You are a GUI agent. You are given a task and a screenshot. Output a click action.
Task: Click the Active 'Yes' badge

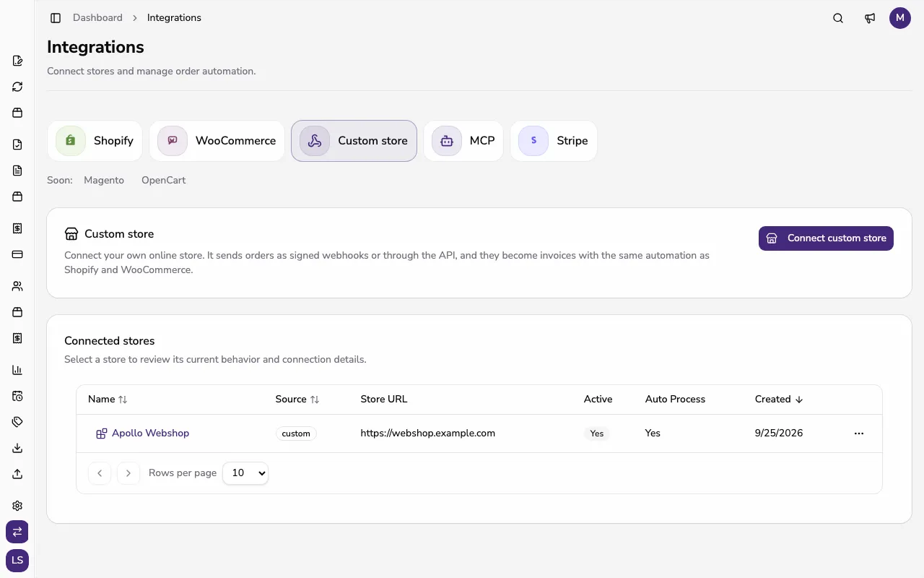[x=597, y=433]
